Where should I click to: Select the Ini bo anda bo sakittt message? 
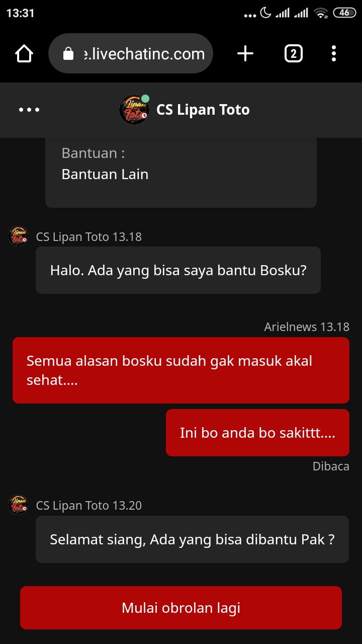coord(257,433)
